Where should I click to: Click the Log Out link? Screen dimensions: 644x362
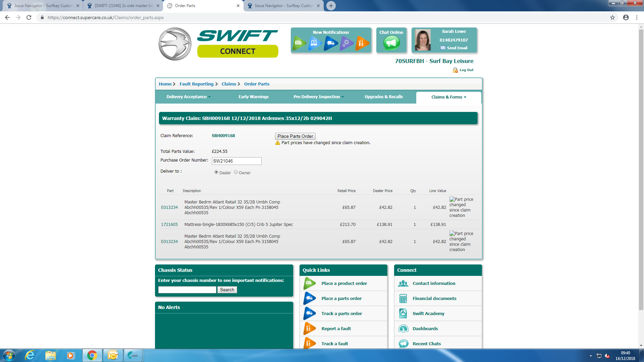coord(466,70)
